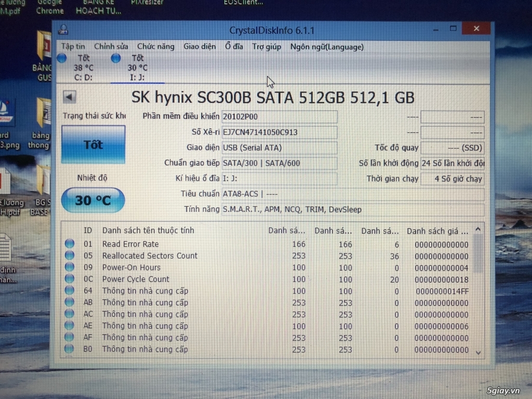Click the Power-On Hours status orb
This screenshot has width=532, height=399.
click(x=70, y=268)
